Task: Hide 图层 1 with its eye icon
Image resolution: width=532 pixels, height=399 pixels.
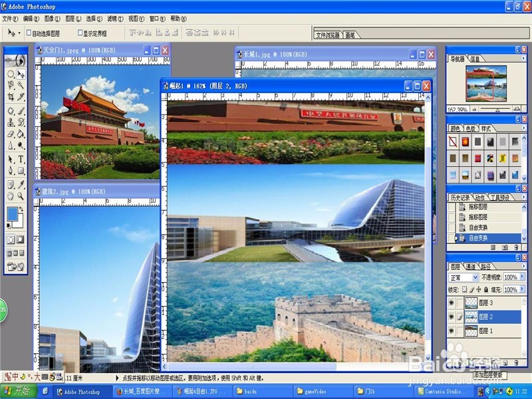Action: [x=452, y=331]
